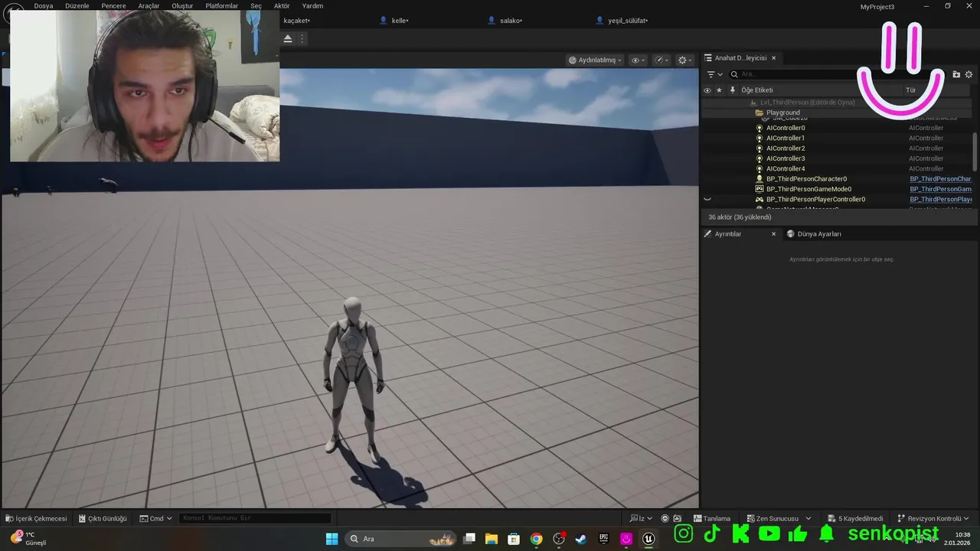Open the Çıktı Günlüğü output log
Viewport: 980px width, 551px height.
click(103, 518)
